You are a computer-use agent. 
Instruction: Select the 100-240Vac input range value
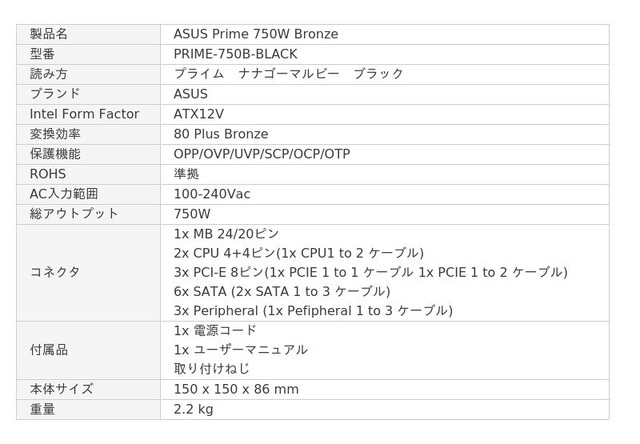point(212,194)
